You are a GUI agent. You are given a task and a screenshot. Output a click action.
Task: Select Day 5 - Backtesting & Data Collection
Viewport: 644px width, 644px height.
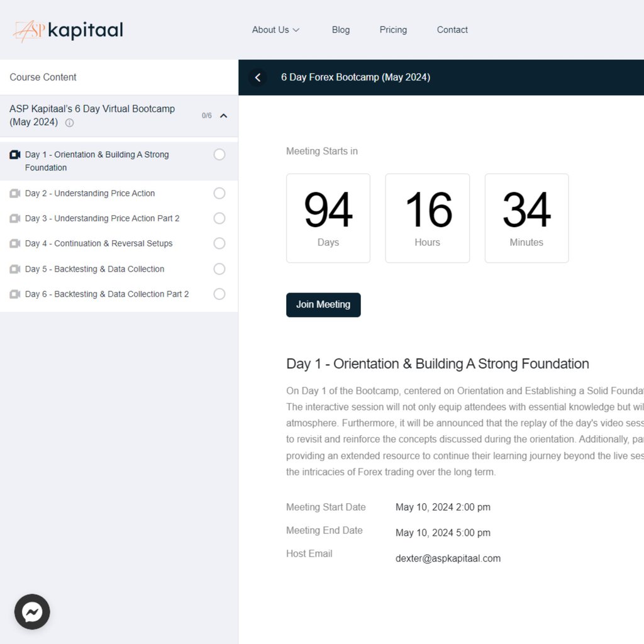click(94, 269)
